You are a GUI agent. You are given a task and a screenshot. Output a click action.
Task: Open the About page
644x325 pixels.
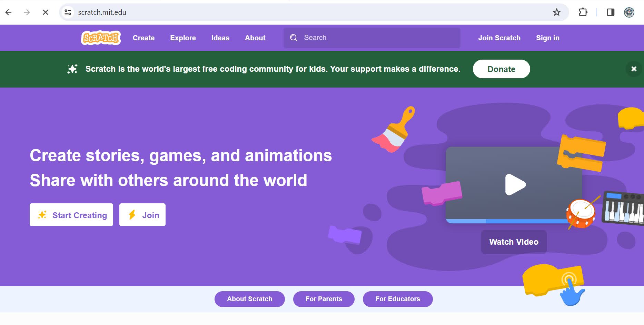pos(255,38)
